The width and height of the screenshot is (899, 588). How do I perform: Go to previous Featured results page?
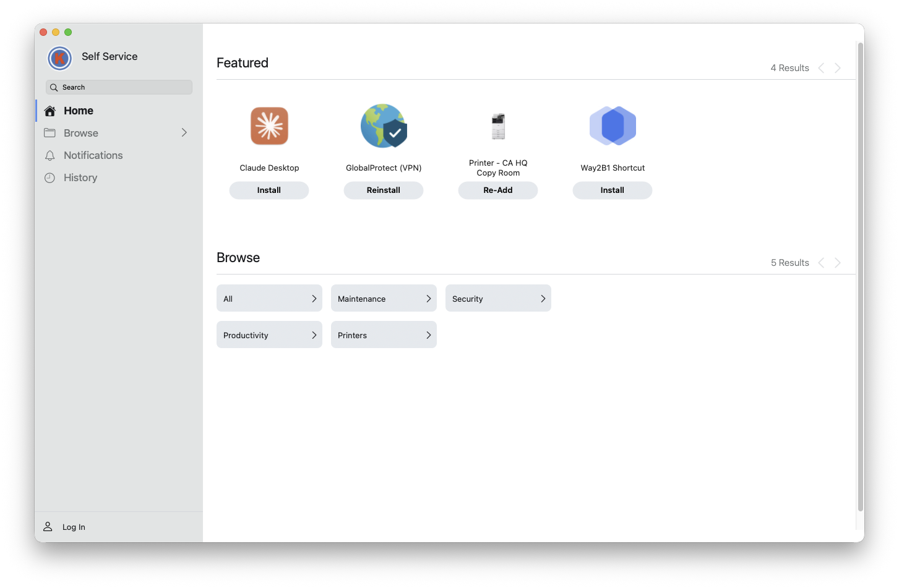click(x=821, y=68)
